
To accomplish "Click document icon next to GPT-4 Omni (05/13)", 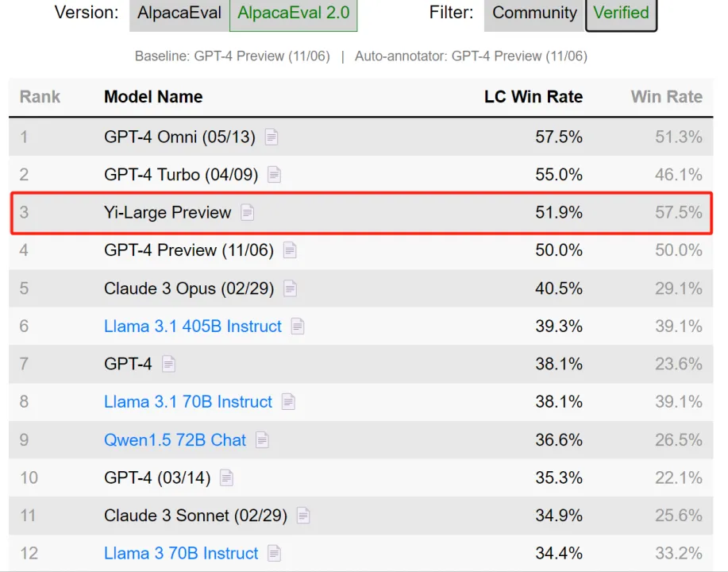I will [272, 137].
